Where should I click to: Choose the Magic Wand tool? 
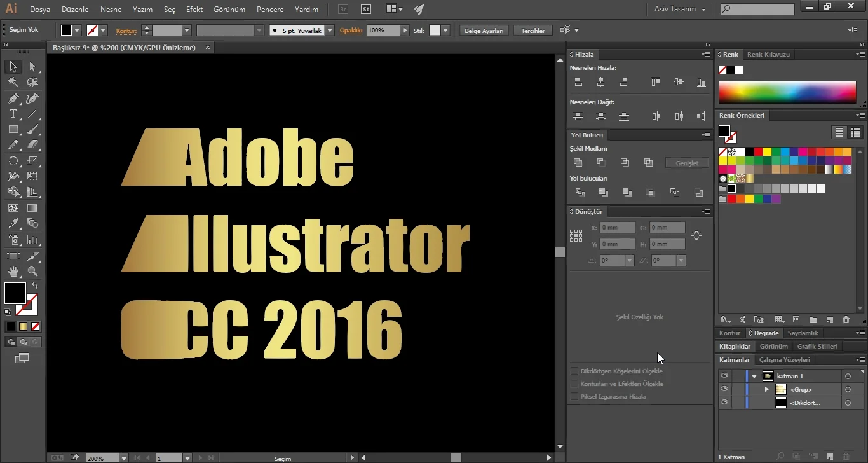[13, 83]
